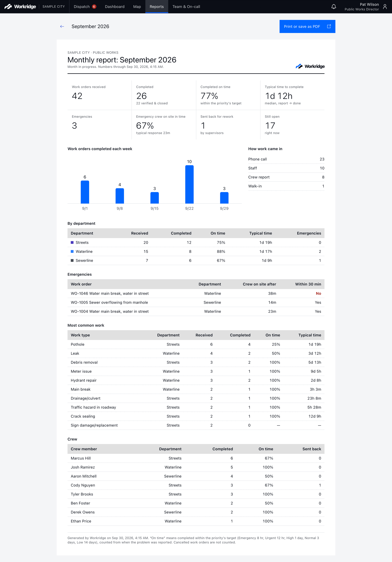
Task: Click the Sent back column header
Action: click(x=311, y=449)
